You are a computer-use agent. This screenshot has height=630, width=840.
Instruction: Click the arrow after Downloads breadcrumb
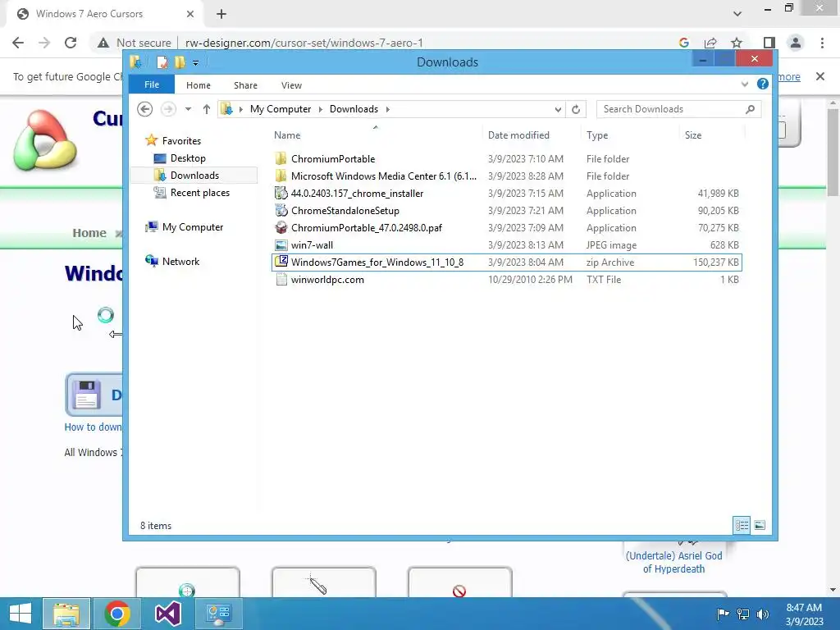click(x=387, y=109)
